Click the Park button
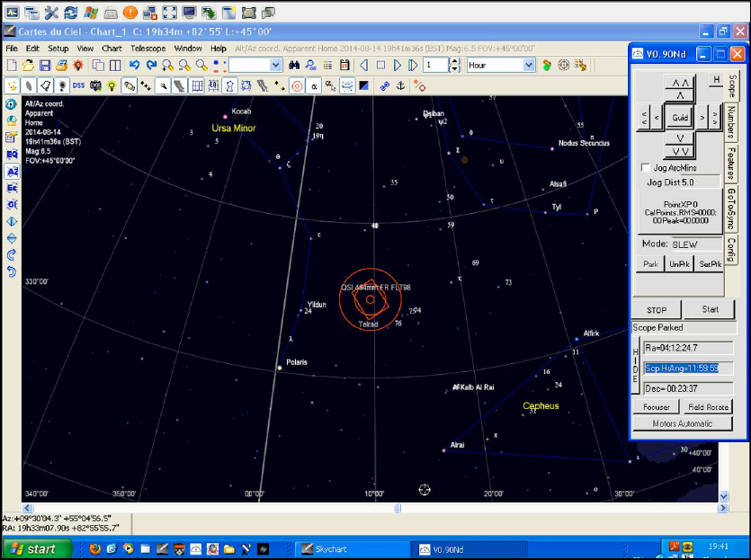Viewport: 751px width, 560px height. tap(650, 264)
